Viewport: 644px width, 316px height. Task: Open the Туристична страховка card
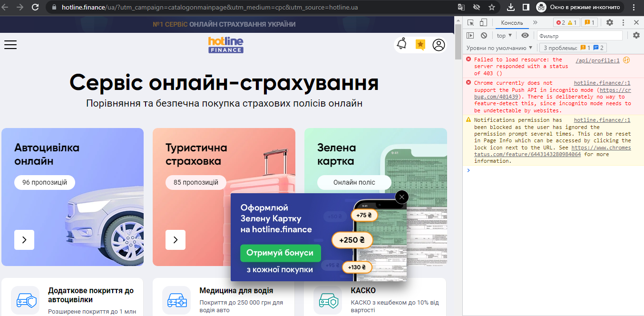coord(224,197)
